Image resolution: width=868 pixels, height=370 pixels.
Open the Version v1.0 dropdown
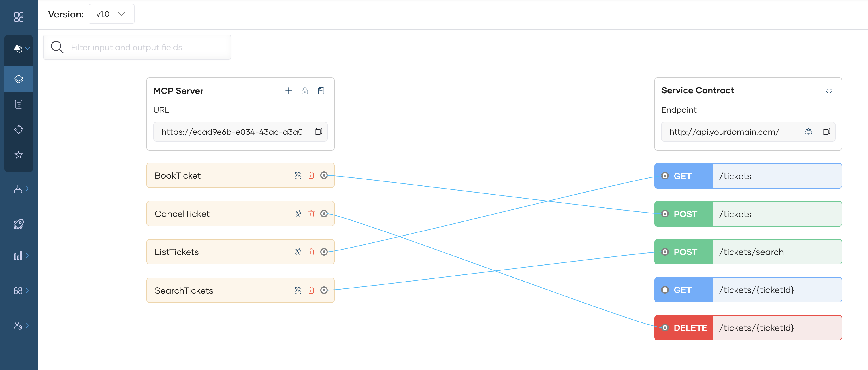pos(111,14)
